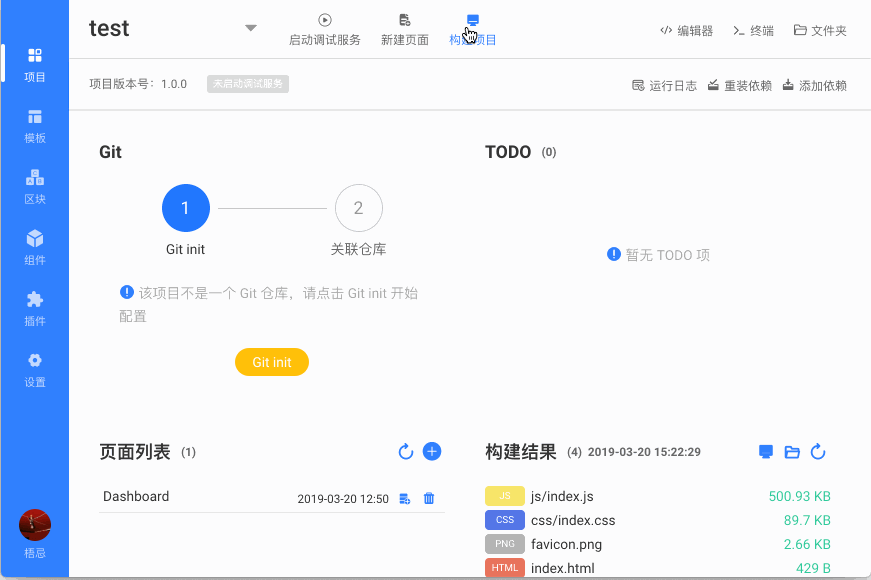Image resolution: width=871 pixels, height=580 pixels.
Task: Click the red HTML file type badge
Action: [505, 568]
